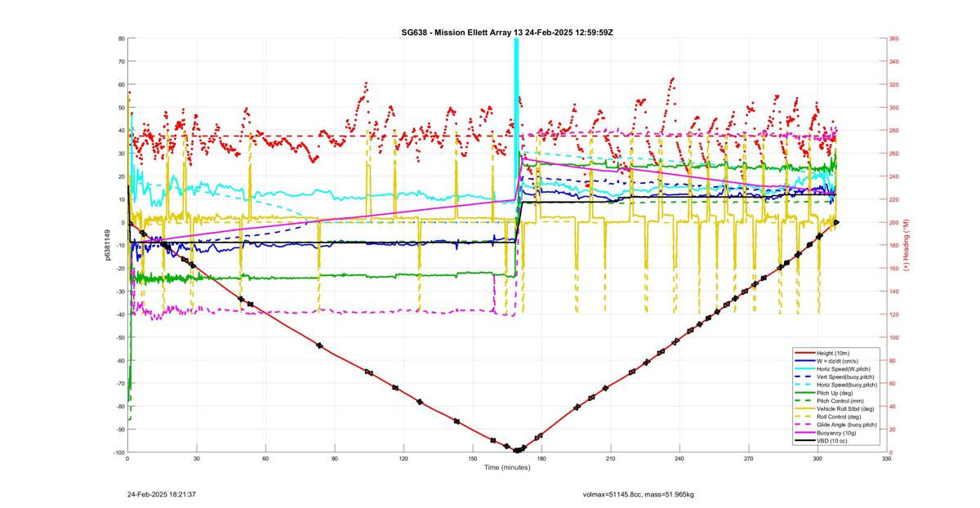
Task: Click the footer timestamp "24-Feb-2025 18:21:37"
Action: (x=161, y=494)
